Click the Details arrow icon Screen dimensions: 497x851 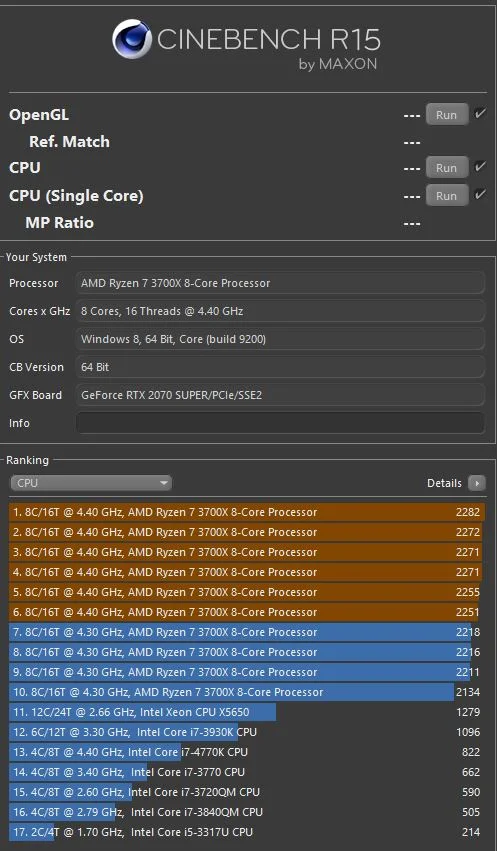pos(477,483)
